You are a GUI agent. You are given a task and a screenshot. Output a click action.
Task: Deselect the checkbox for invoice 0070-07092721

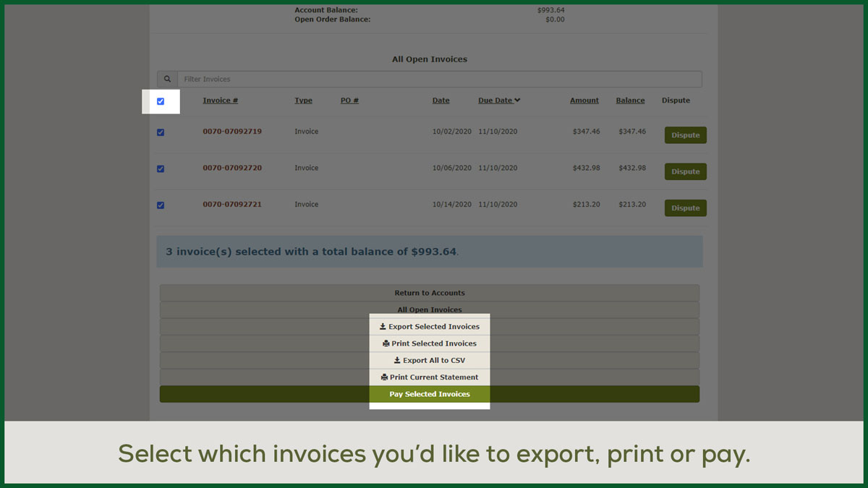coord(161,205)
